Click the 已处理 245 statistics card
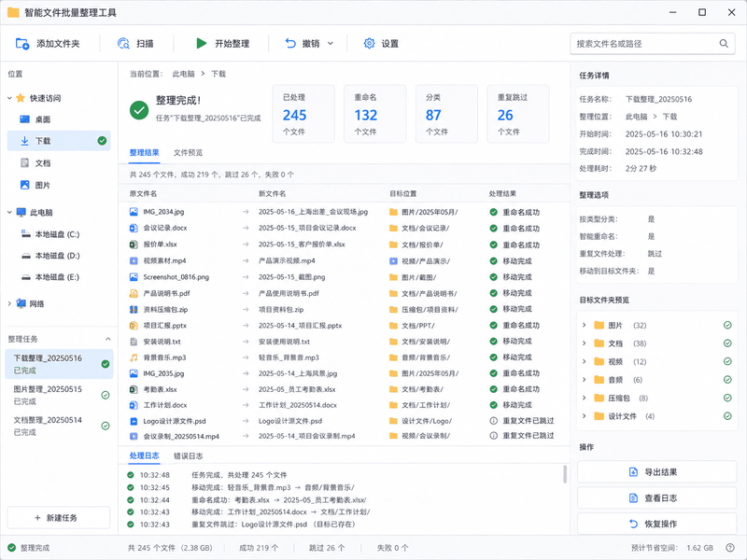Screen dimensions: 747x560 (x=303, y=114)
